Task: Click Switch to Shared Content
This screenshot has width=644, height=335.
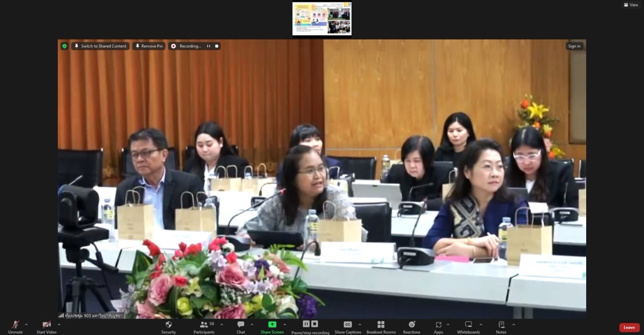Action: click(x=100, y=46)
